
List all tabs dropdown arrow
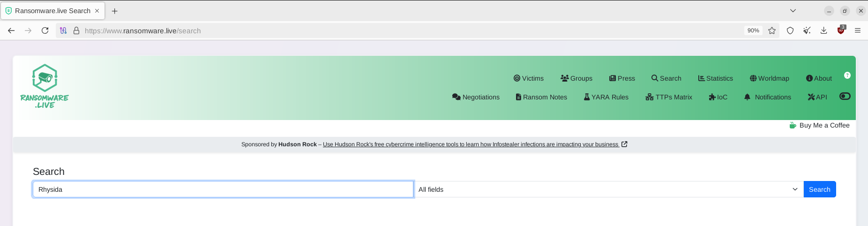pyautogui.click(x=793, y=11)
